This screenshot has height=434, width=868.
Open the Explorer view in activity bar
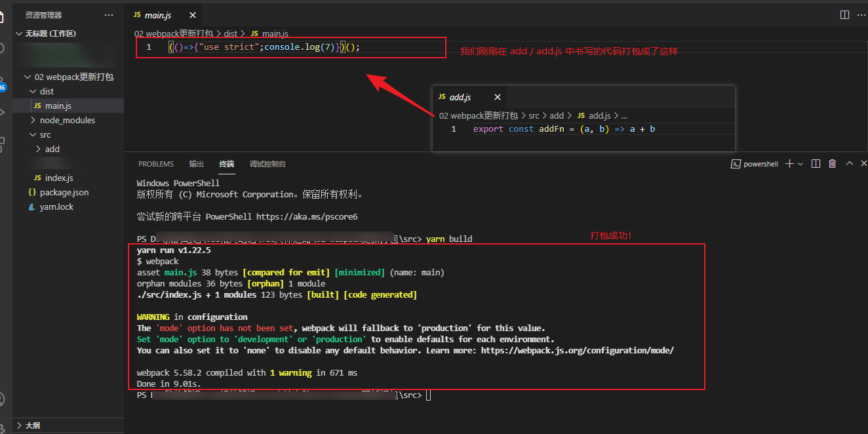[x=3, y=16]
